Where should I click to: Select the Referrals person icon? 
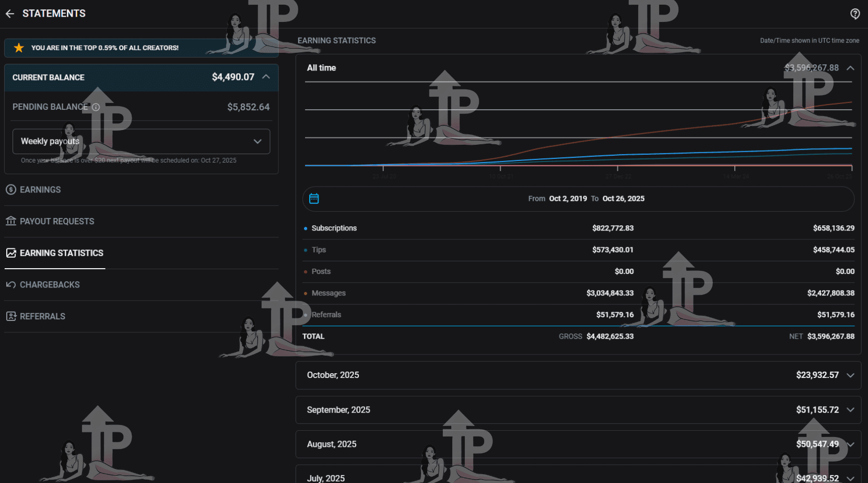pyautogui.click(x=11, y=316)
